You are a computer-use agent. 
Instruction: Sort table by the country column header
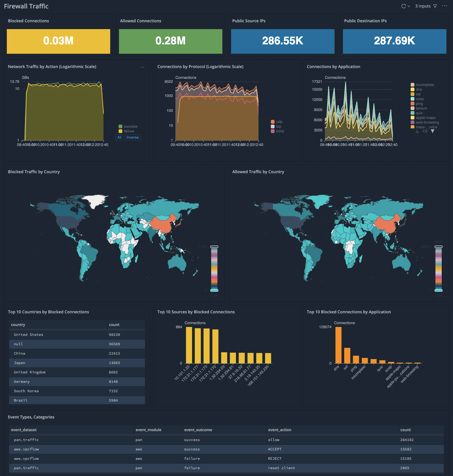[18, 325]
